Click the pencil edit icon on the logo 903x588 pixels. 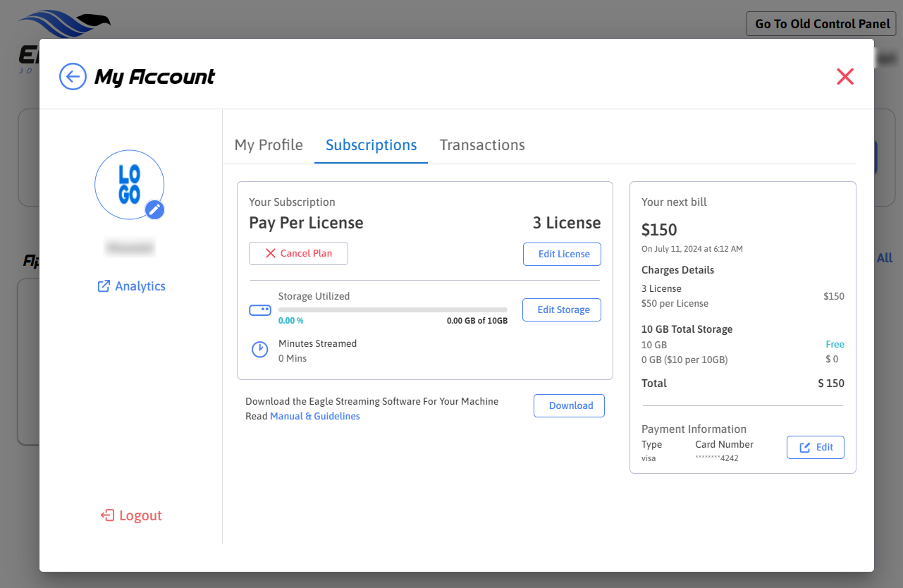tap(155, 209)
